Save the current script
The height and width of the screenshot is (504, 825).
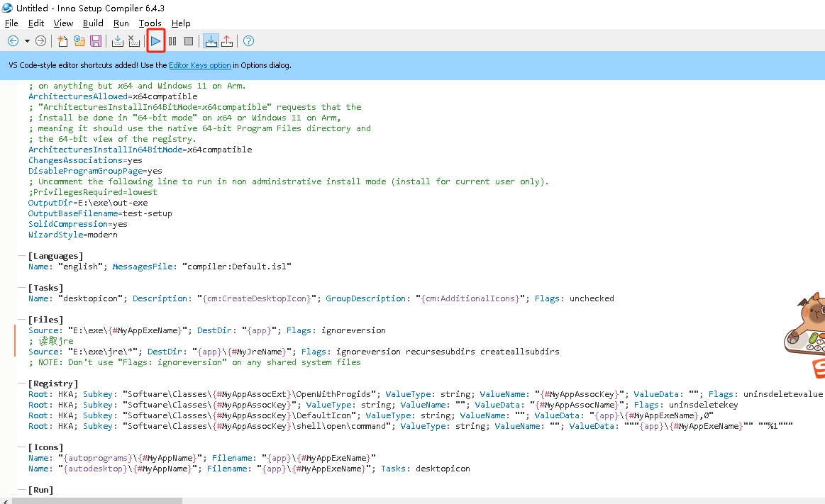(x=96, y=40)
